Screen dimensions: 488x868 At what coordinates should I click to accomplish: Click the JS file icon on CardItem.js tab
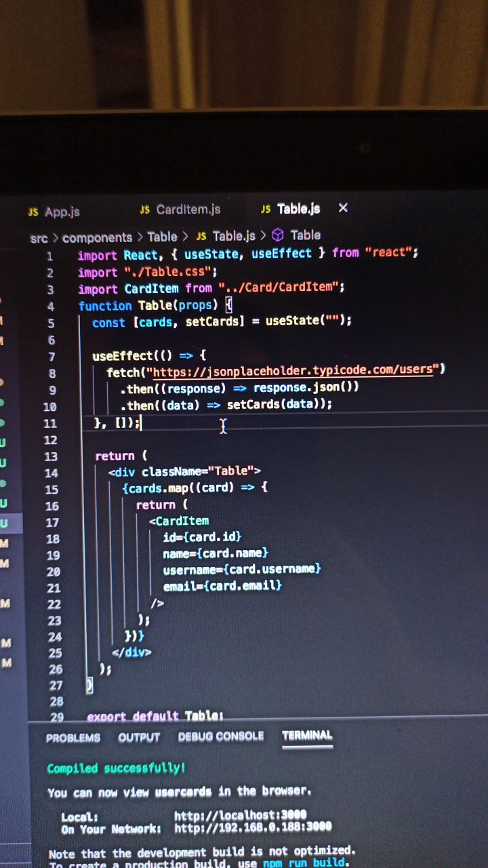coord(144,210)
